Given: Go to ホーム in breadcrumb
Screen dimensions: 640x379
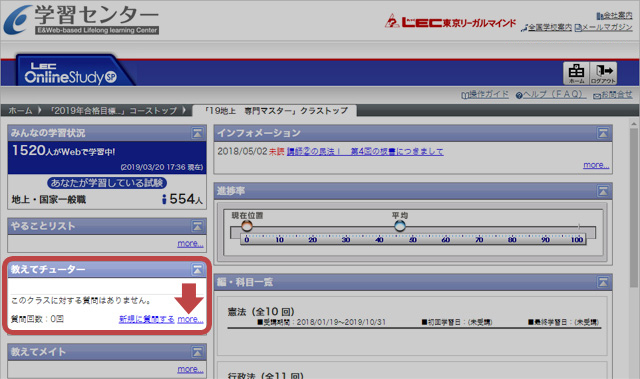Looking at the screenshot, I should point(20,111).
